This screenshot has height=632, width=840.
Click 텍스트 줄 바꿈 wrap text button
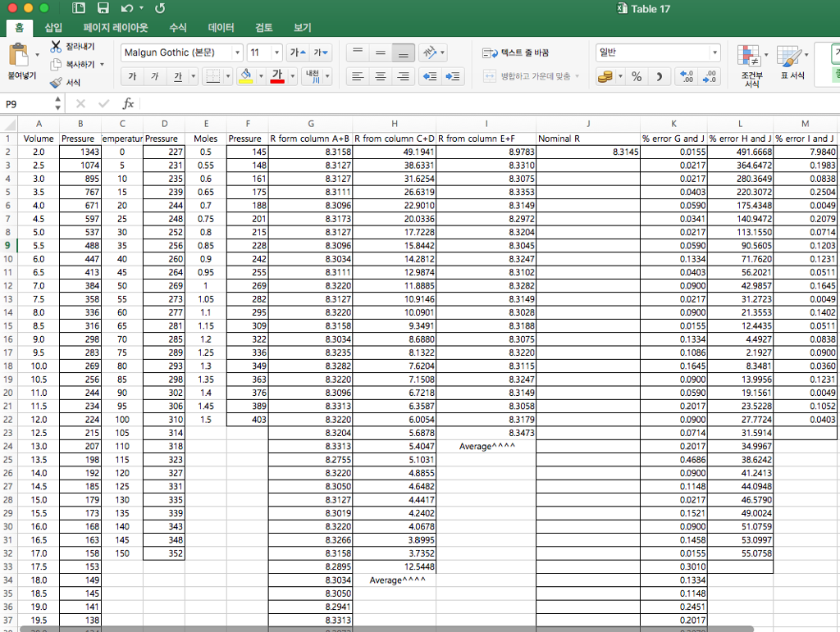pyautogui.click(x=515, y=52)
